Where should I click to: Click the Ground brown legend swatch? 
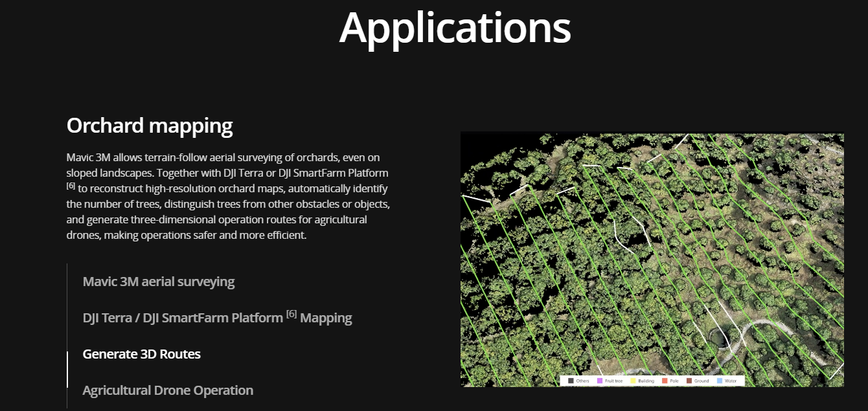coord(689,381)
